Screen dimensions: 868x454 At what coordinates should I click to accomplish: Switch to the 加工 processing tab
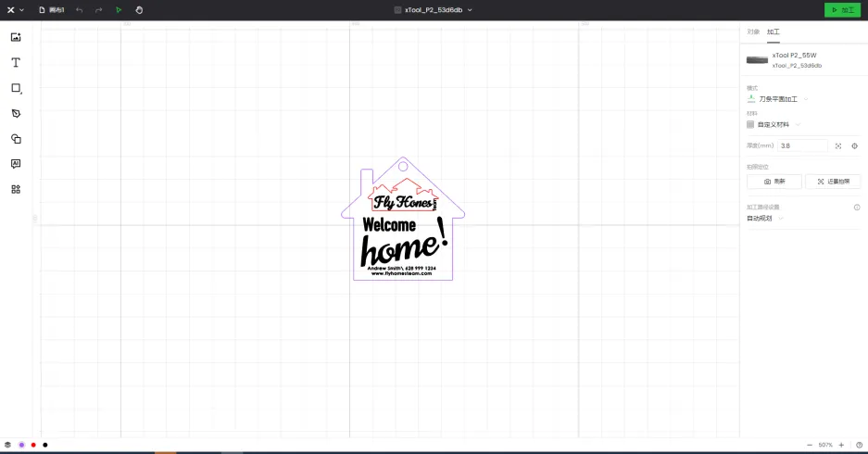[x=774, y=32]
